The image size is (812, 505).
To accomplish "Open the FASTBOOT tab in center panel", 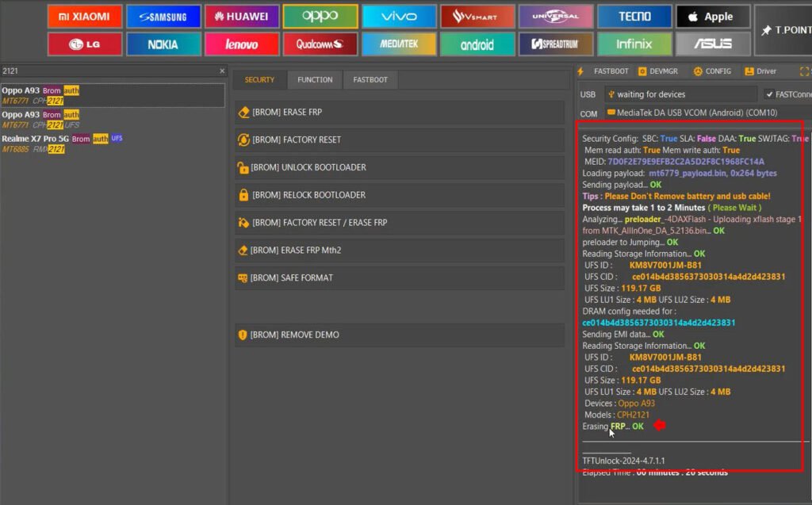I will point(370,80).
